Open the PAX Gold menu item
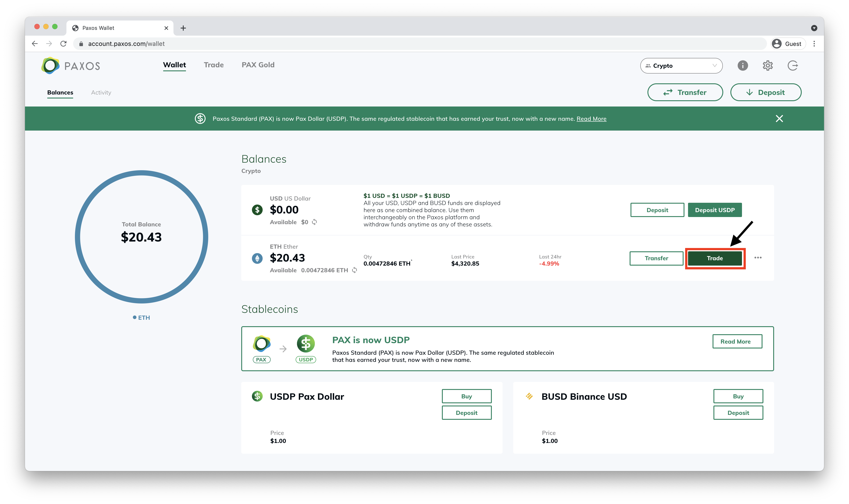849x504 pixels. pyautogui.click(x=258, y=65)
